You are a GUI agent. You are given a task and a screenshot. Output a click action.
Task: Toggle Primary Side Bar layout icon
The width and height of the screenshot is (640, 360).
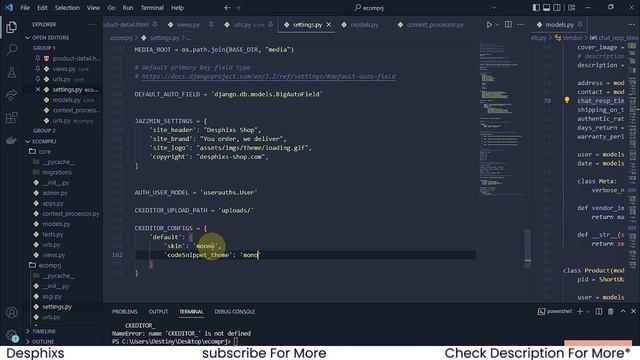[x=536, y=7]
